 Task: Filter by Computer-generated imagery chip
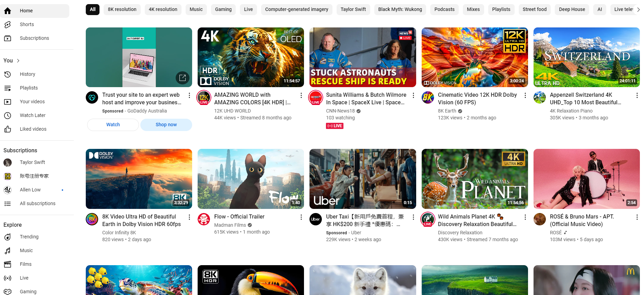click(x=297, y=10)
